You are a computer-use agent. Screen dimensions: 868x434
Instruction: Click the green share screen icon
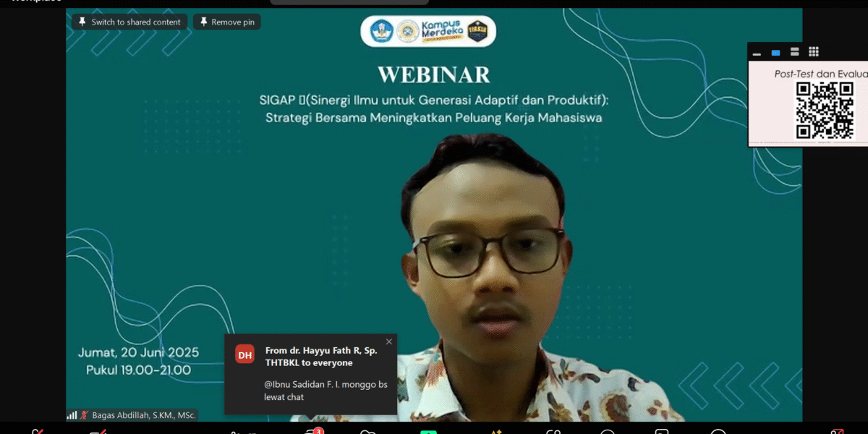(428, 432)
